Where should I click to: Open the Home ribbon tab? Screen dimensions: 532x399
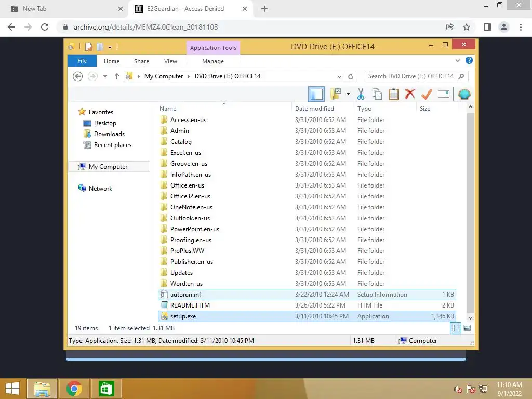(112, 61)
